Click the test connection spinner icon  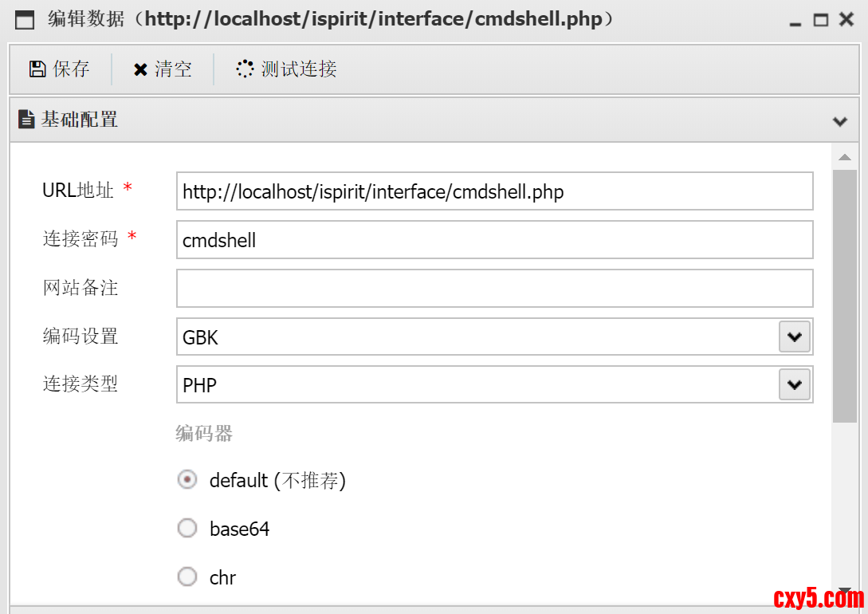(x=245, y=69)
